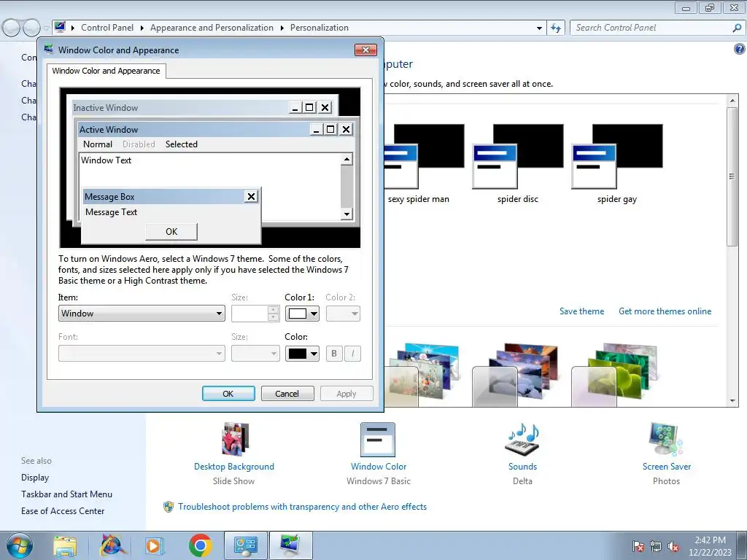Click Inactive Window preview minimize icon
This screenshot has height=560, width=747.
click(x=295, y=108)
